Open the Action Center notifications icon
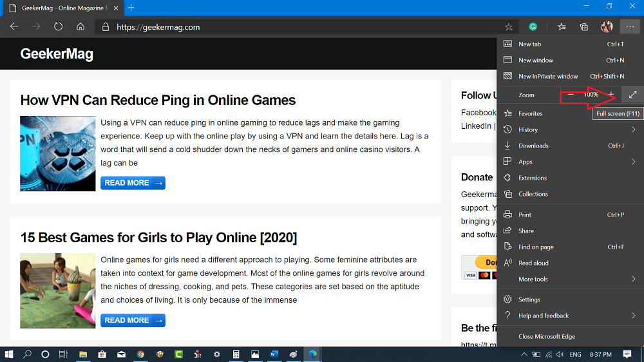Screen dimensions: 644x362 coord(627,354)
